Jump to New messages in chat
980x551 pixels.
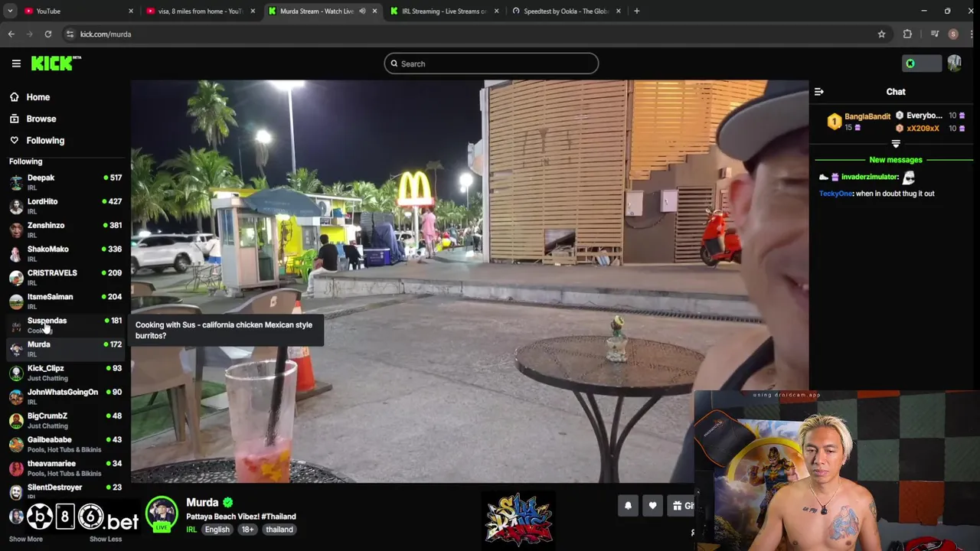(896, 160)
